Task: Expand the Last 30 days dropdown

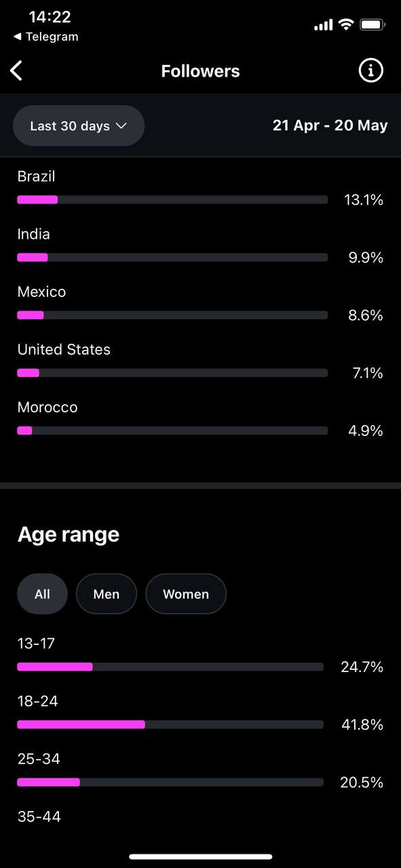Action: [79, 125]
